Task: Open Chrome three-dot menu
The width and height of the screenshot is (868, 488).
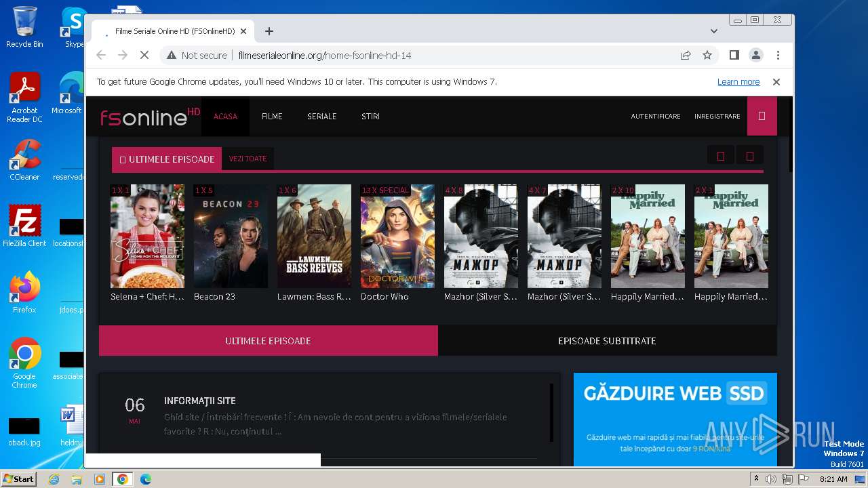Action: (778, 55)
